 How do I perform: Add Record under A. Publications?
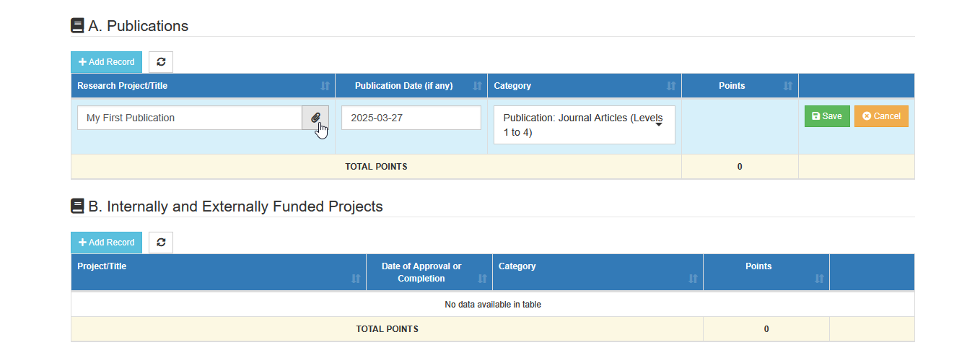point(107,62)
